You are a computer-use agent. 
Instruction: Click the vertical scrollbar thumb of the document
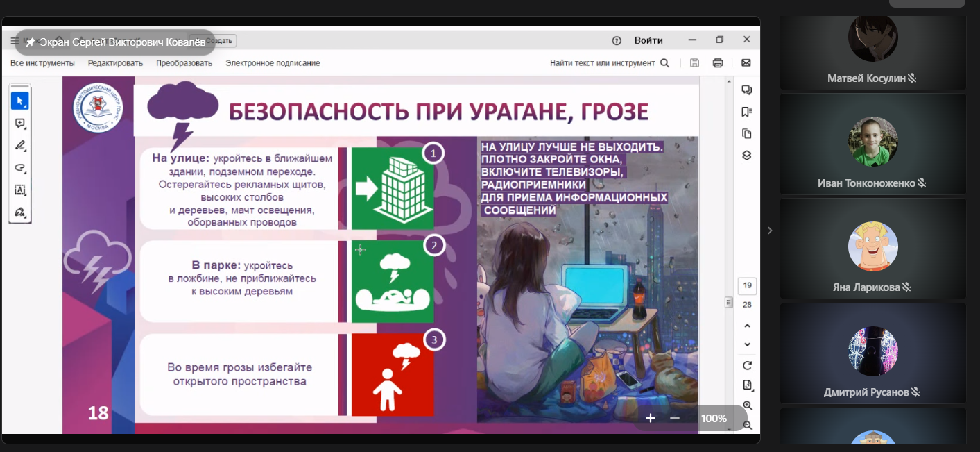click(728, 302)
